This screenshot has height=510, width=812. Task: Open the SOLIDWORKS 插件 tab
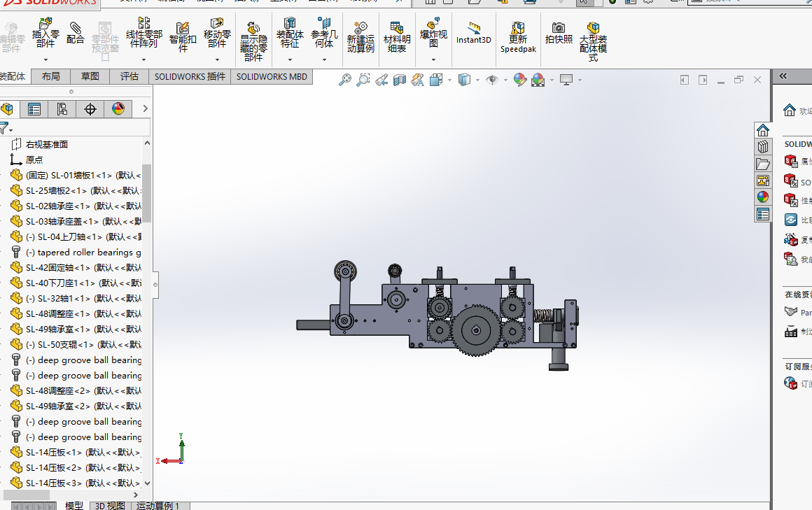coord(190,77)
